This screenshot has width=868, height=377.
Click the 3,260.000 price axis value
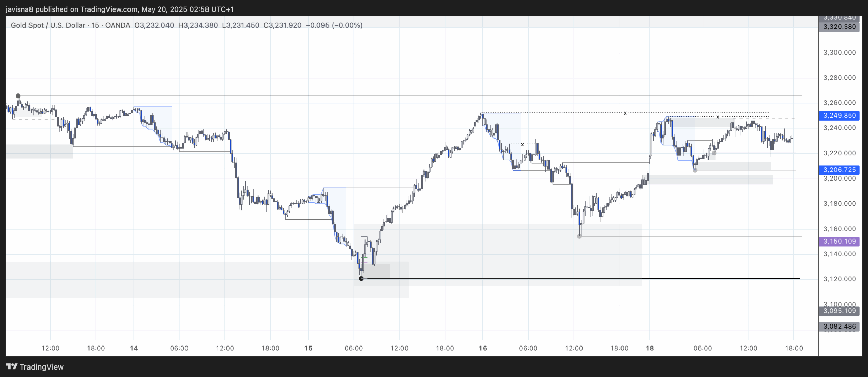(840, 103)
